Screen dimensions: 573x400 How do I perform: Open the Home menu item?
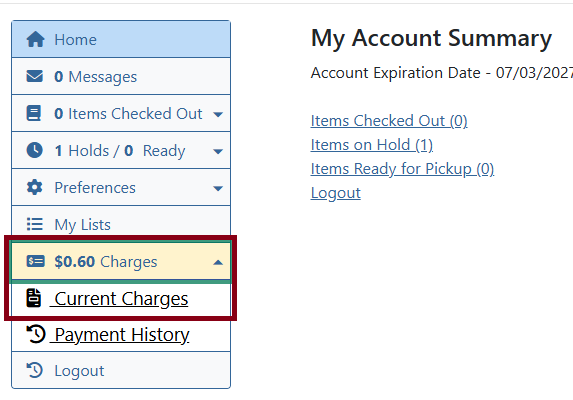click(x=121, y=39)
